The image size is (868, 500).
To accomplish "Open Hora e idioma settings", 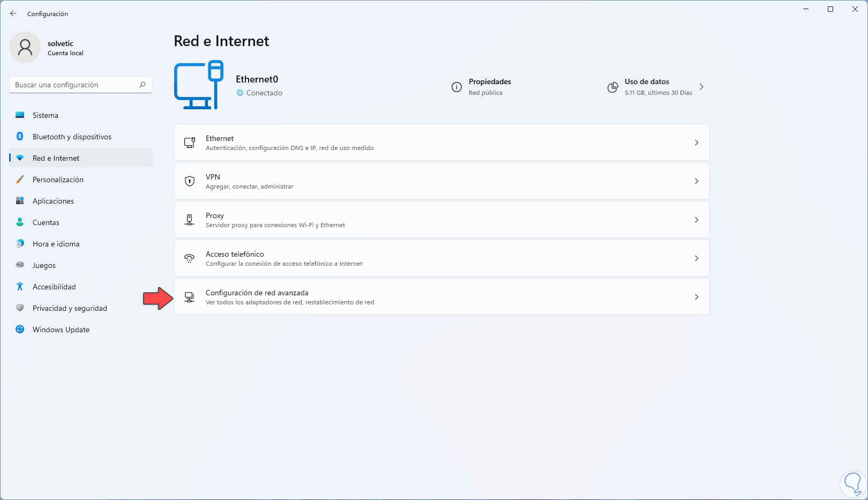I will tap(56, 244).
